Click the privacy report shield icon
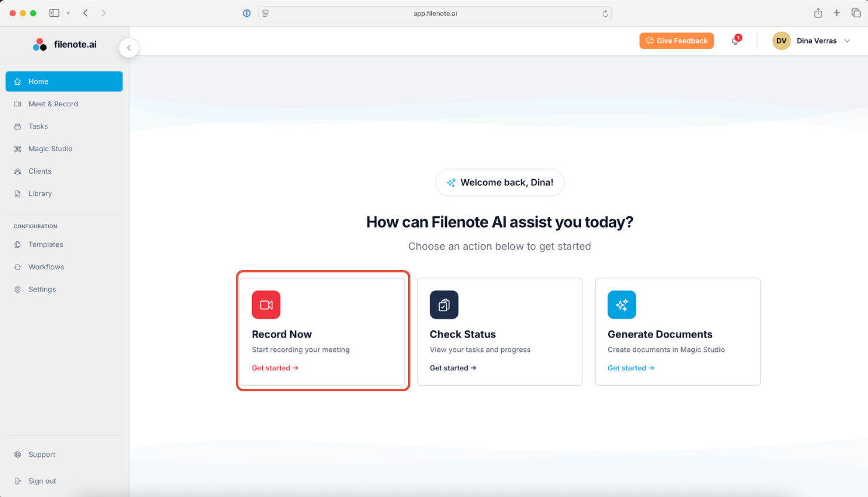 (x=247, y=13)
